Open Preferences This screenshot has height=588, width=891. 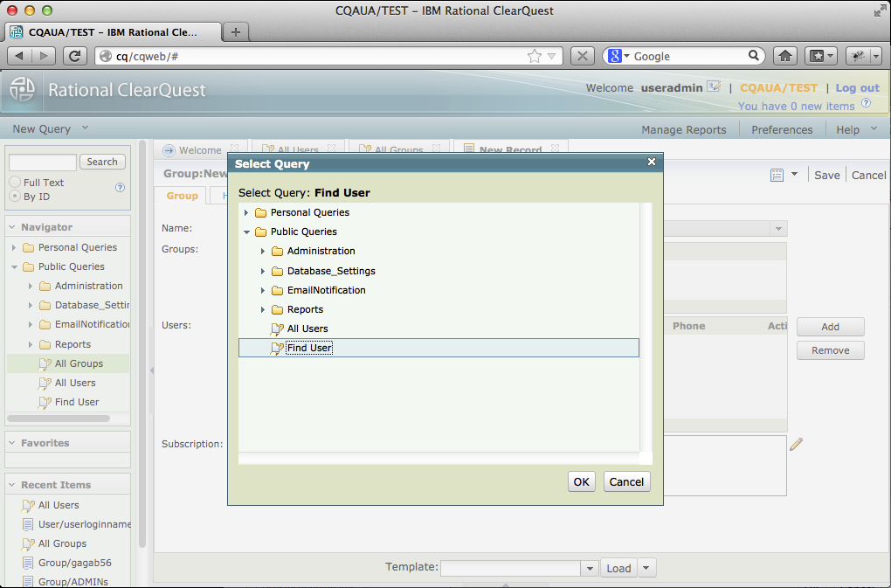click(x=782, y=129)
